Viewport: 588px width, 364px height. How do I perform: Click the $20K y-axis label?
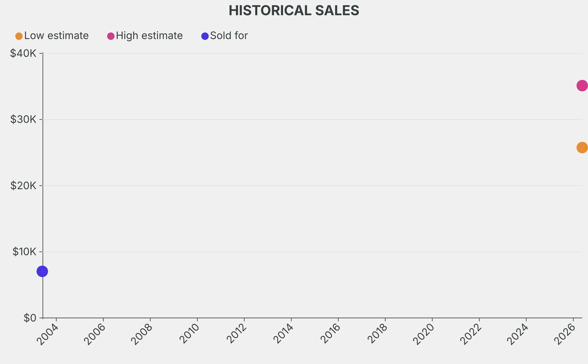click(x=23, y=185)
